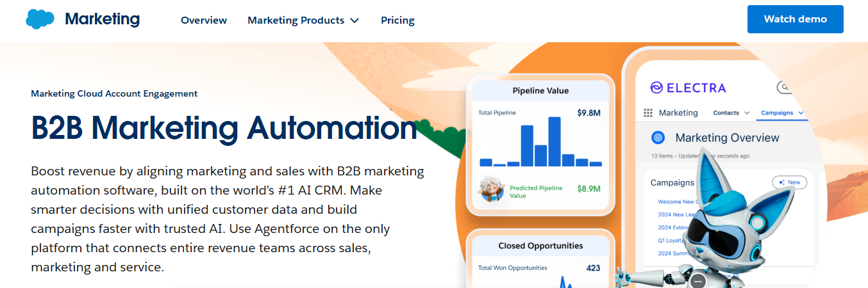Click the $8.9M predicted value
The height and width of the screenshot is (288, 868).
588,189
